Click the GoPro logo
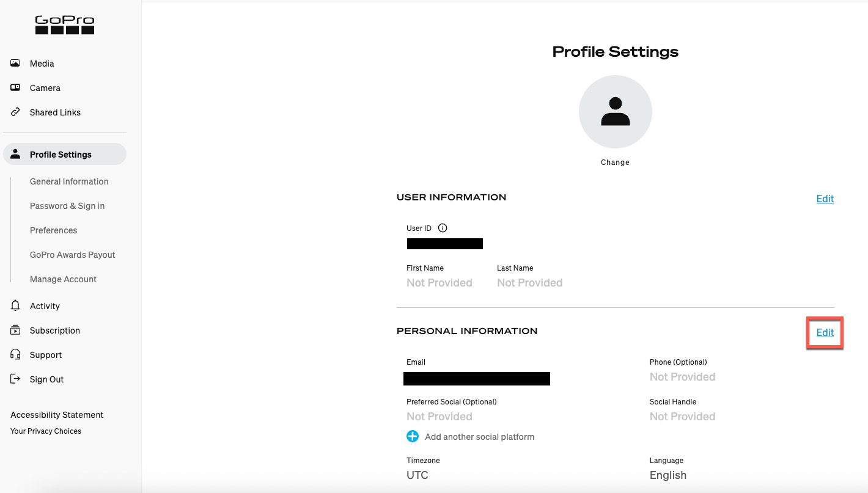Screen dimensions: 868x493 pyautogui.click(x=65, y=25)
